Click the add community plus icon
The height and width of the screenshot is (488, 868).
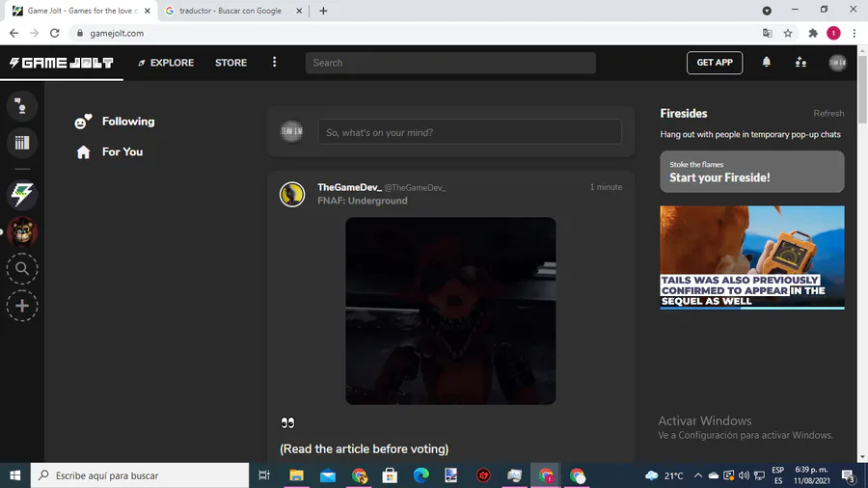(22, 306)
